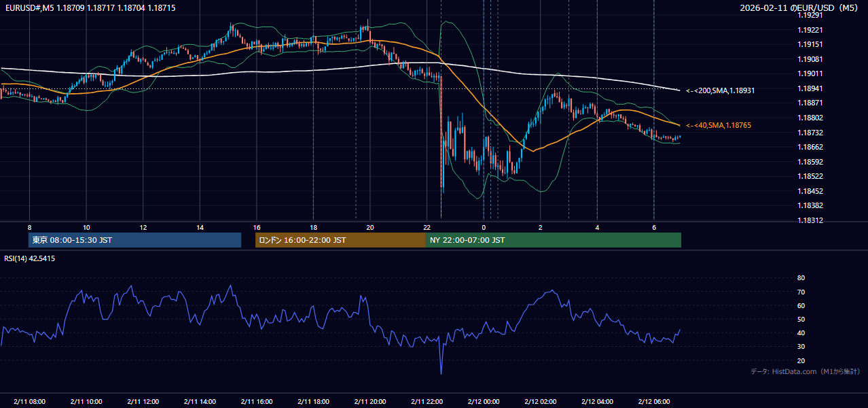868x408 pixels.
Task: Click the 2/12 06:00 date label
Action: (x=653, y=401)
